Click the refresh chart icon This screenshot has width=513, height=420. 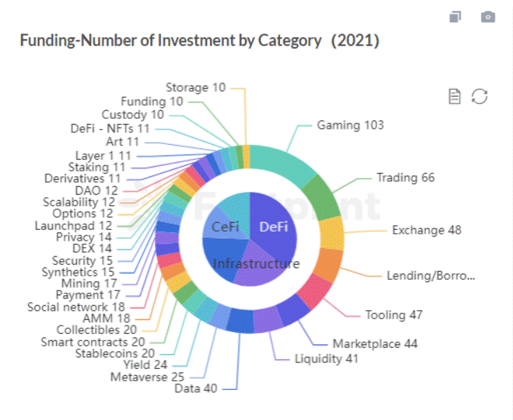coord(479,96)
